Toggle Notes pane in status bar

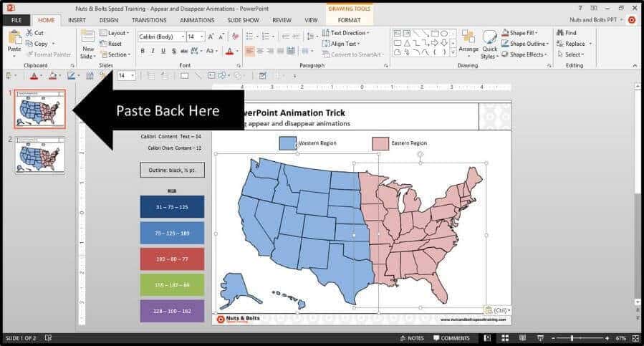coord(411,338)
